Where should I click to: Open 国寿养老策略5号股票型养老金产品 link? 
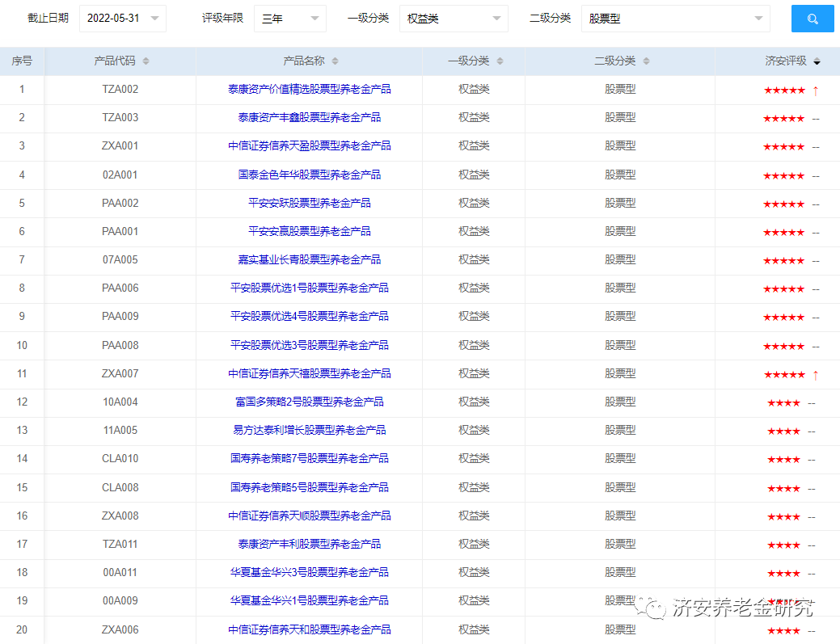click(309, 488)
